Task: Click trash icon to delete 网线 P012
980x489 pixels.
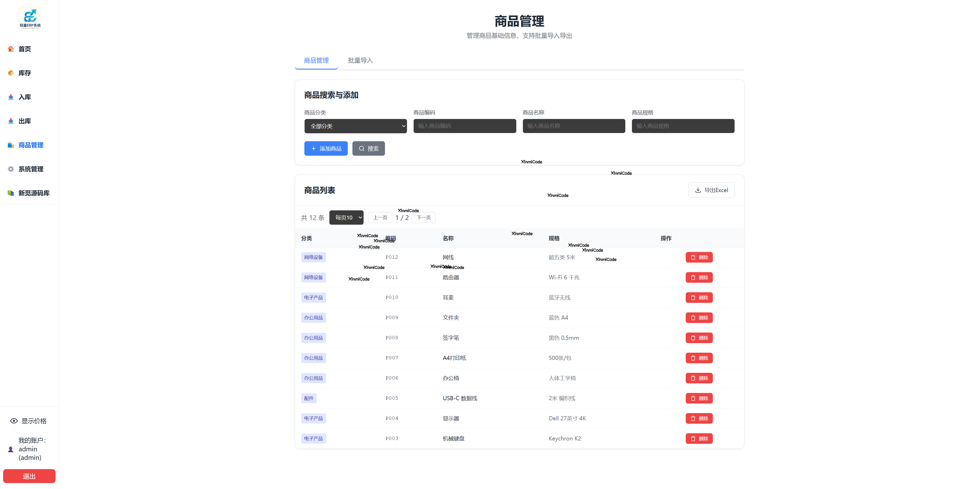Action: pos(693,257)
